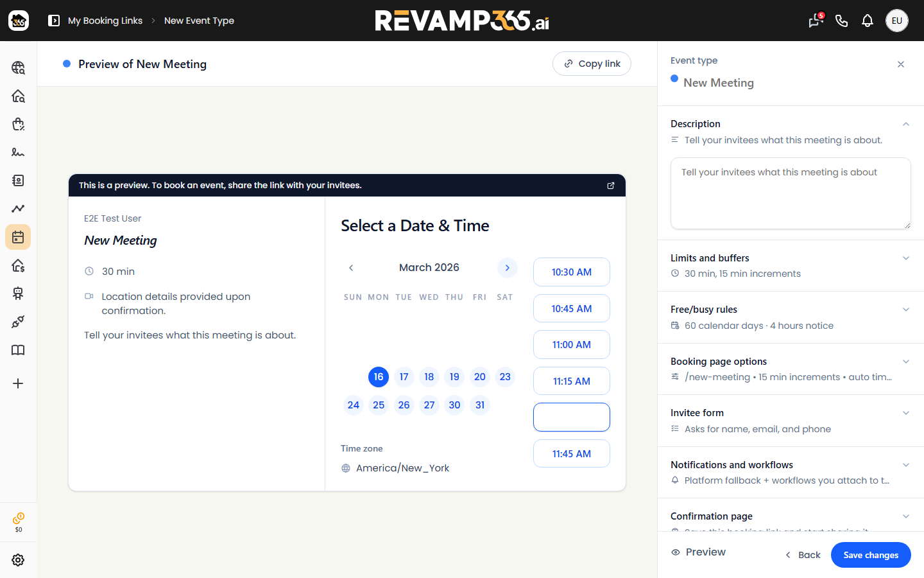Click the Description text area
The height and width of the screenshot is (578, 924).
point(791,193)
